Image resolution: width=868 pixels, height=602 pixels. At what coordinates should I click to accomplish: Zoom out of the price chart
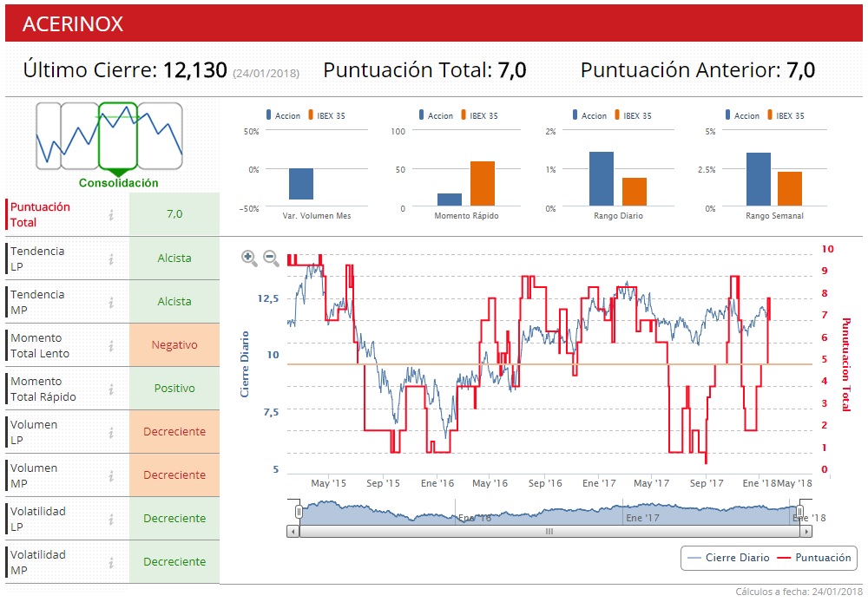pyautogui.click(x=271, y=258)
